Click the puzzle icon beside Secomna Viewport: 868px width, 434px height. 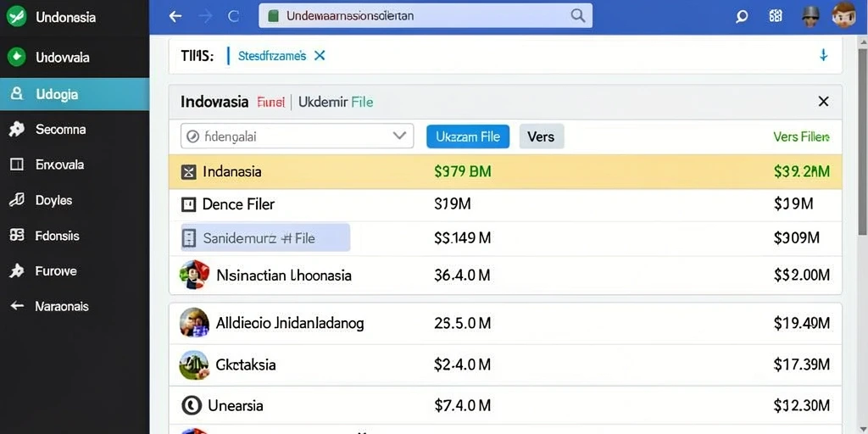(17, 130)
